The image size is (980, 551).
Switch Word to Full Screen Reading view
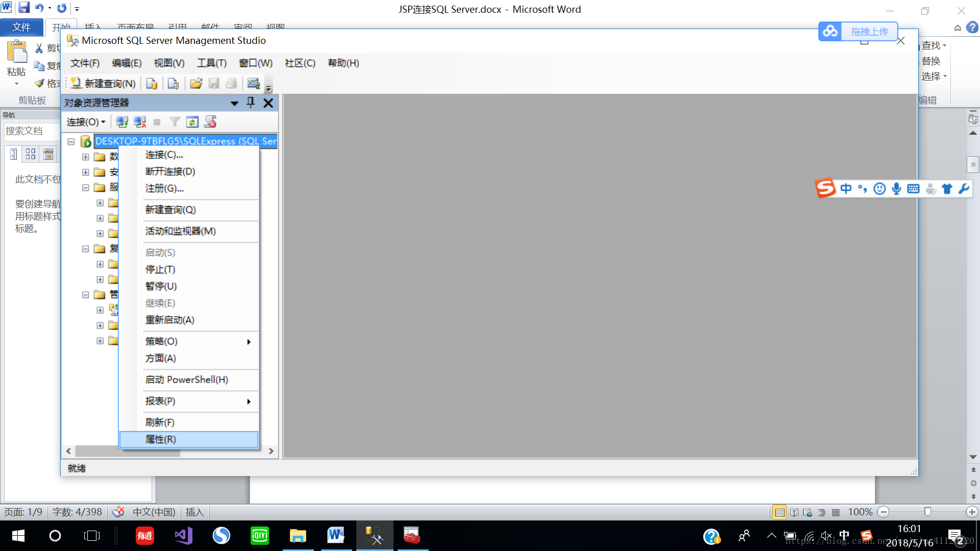(x=794, y=512)
